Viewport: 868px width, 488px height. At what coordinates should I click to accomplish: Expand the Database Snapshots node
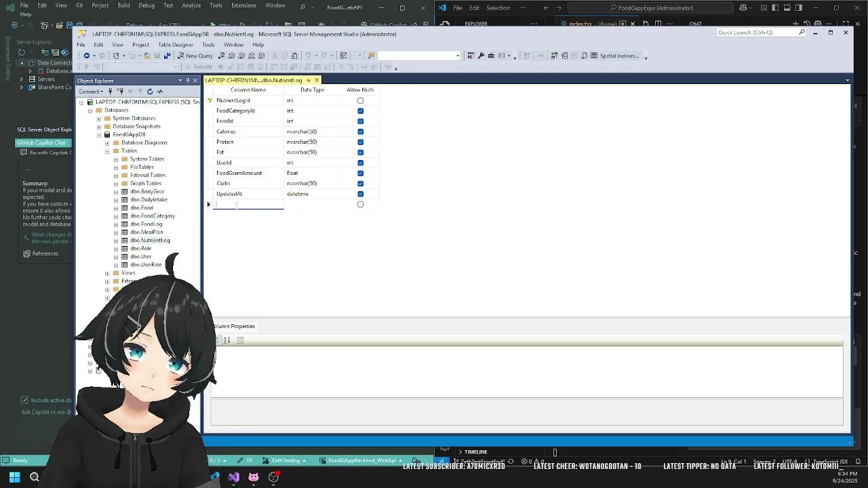tap(98, 127)
